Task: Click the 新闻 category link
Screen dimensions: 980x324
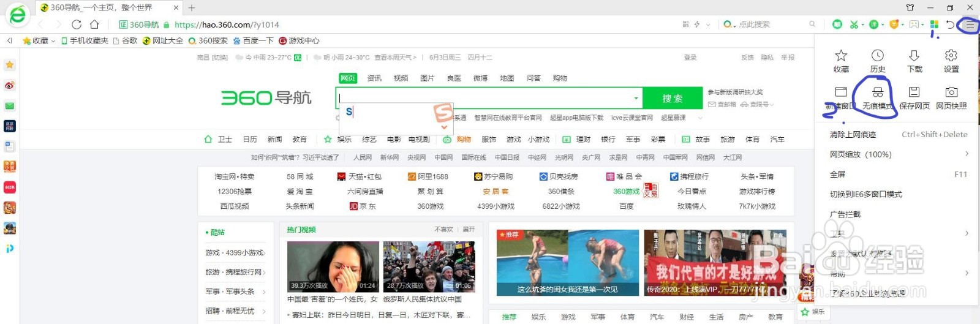Action: click(275, 140)
